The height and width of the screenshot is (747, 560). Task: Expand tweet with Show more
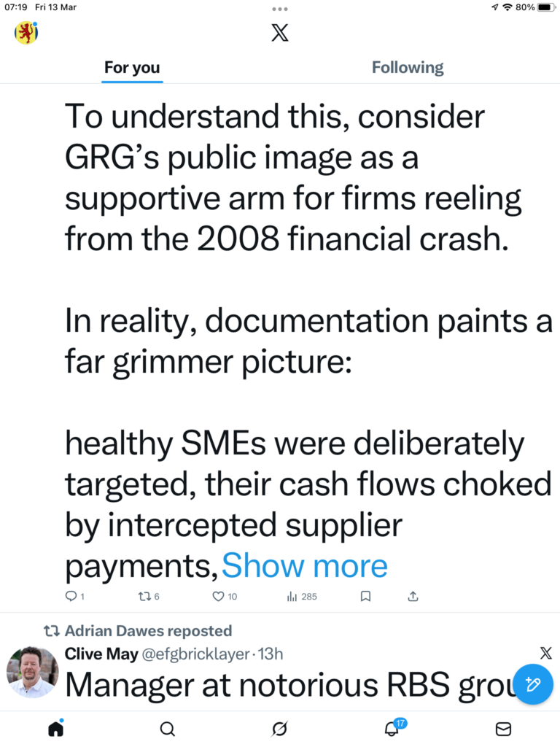point(305,566)
